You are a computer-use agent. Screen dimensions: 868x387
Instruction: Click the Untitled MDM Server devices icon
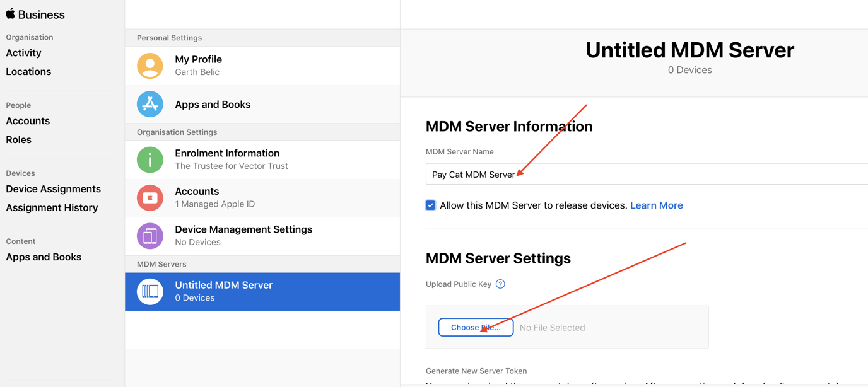[150, 291]
